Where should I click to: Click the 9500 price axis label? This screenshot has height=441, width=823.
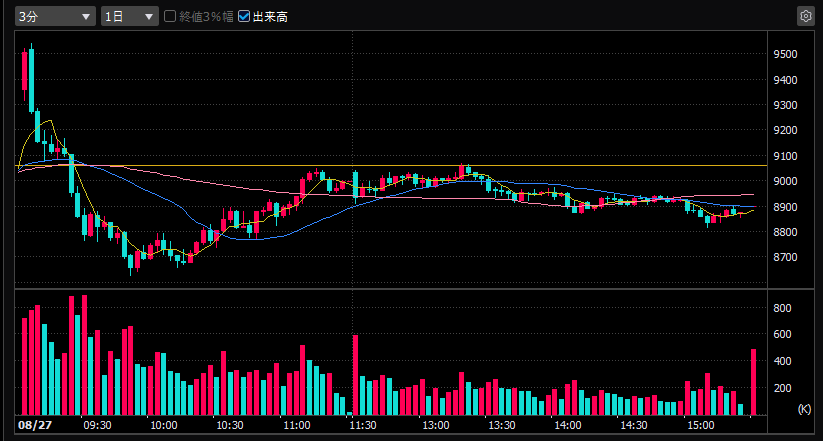785,55
